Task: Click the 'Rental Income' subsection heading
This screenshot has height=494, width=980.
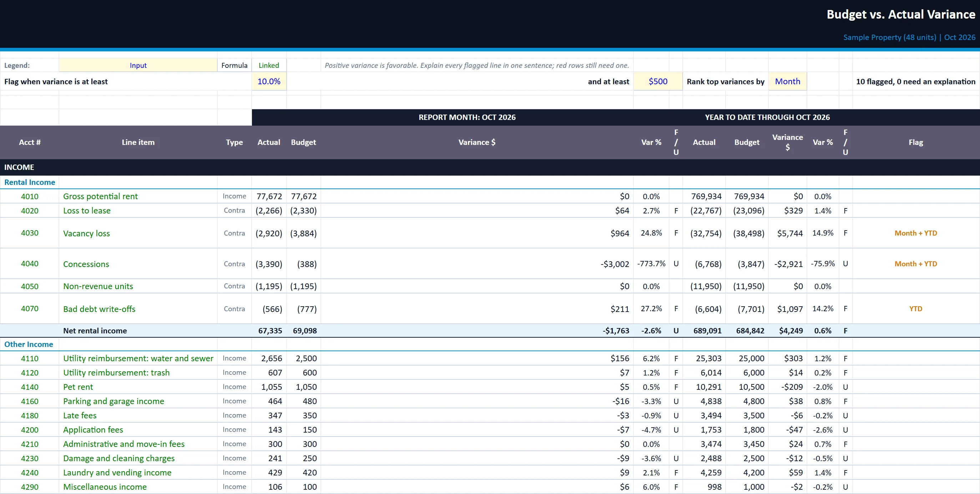Action: [30, 182]
